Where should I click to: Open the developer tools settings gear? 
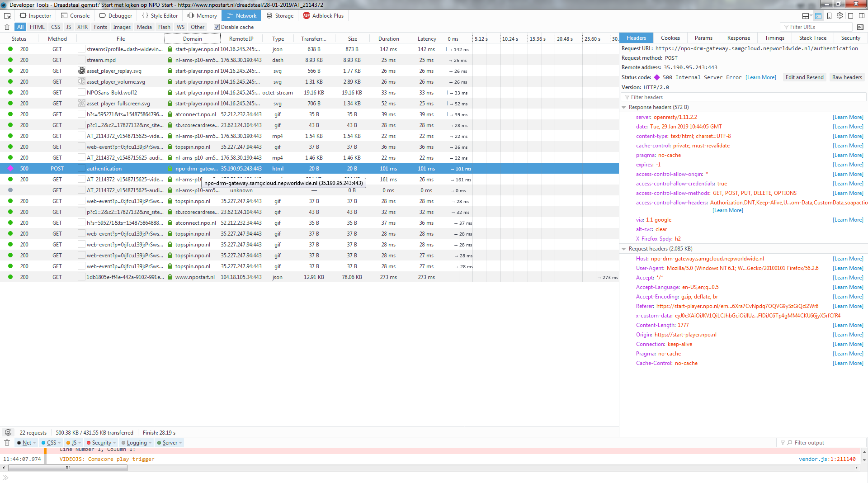[x=840, y=15]
